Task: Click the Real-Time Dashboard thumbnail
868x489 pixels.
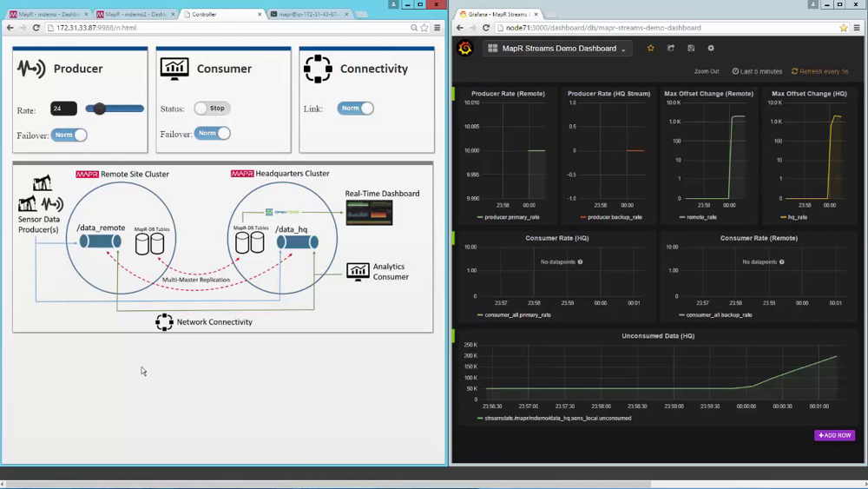Action: click(369, 213)
